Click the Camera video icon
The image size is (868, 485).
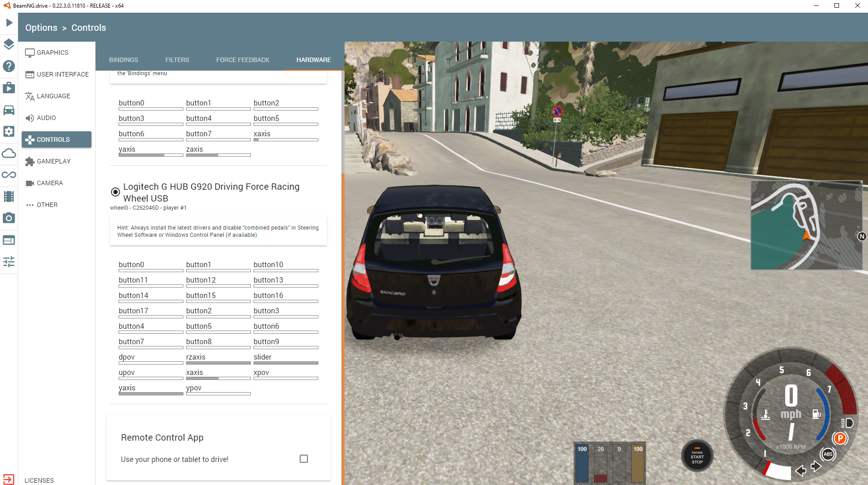(30, 183)
